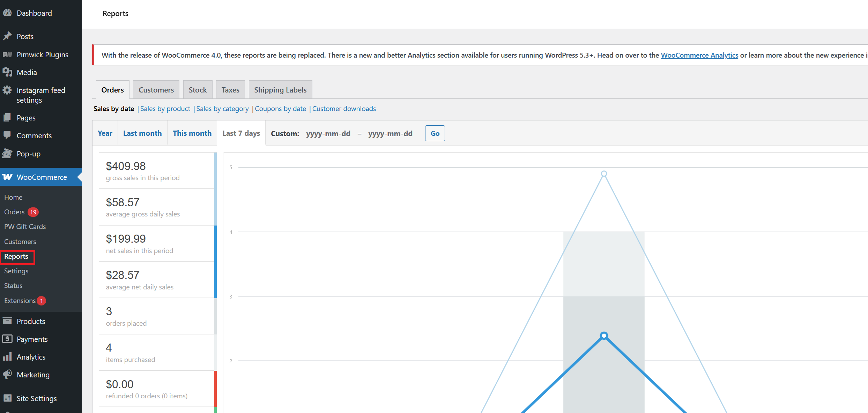Switch to the Orders report tab
Viewport: 868px width, 413px height.
pos(113,90)
